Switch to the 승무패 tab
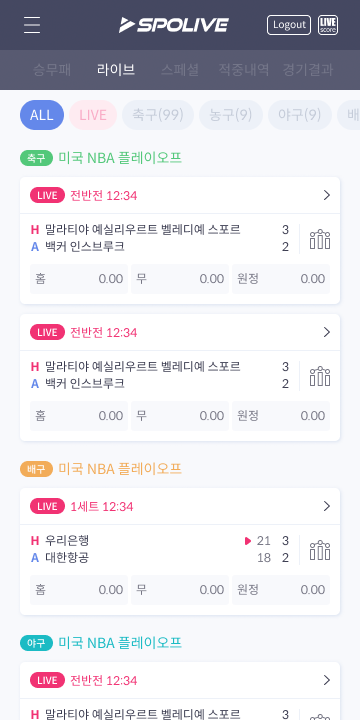360x720 pixels. (x=52, y=70)
